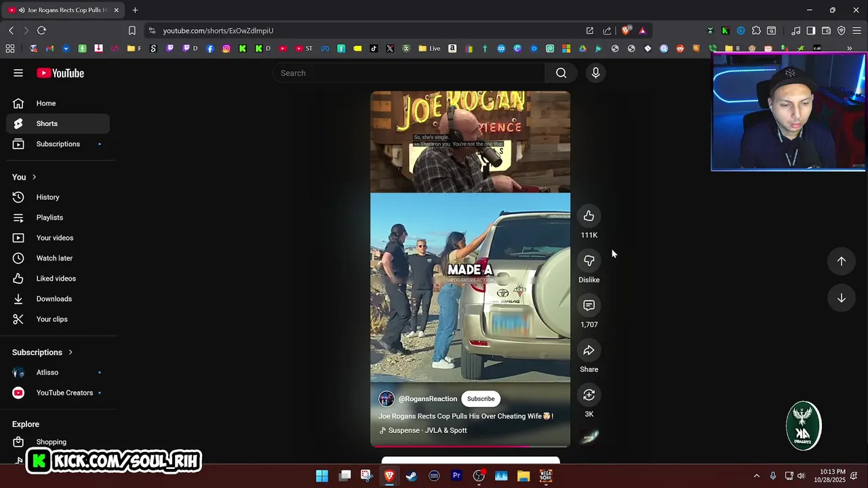
Task: Open the Atlisso channel subscription
Action: tap(58, 372)
